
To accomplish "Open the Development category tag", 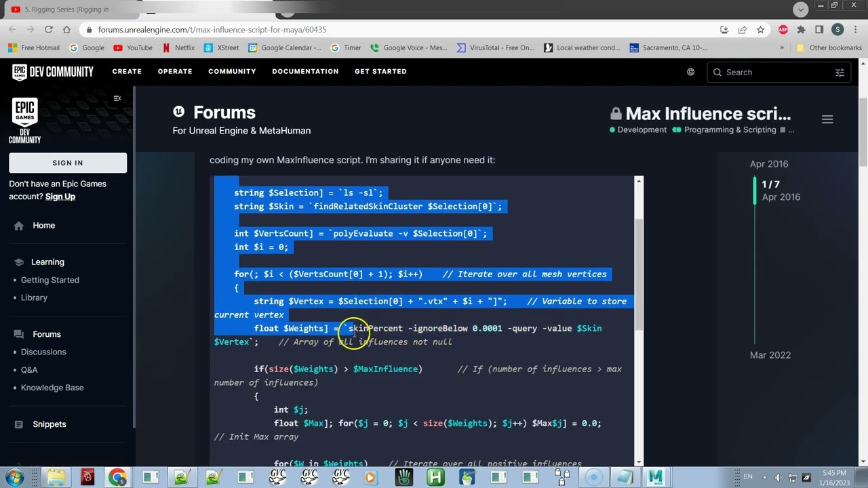I will pos(638,129).
